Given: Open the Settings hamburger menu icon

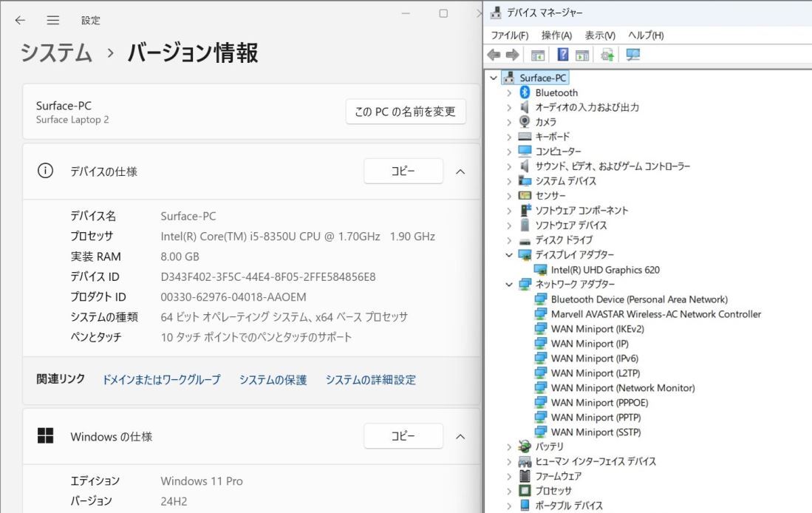Looking at the screenshot, I should (x=52, y=20).
